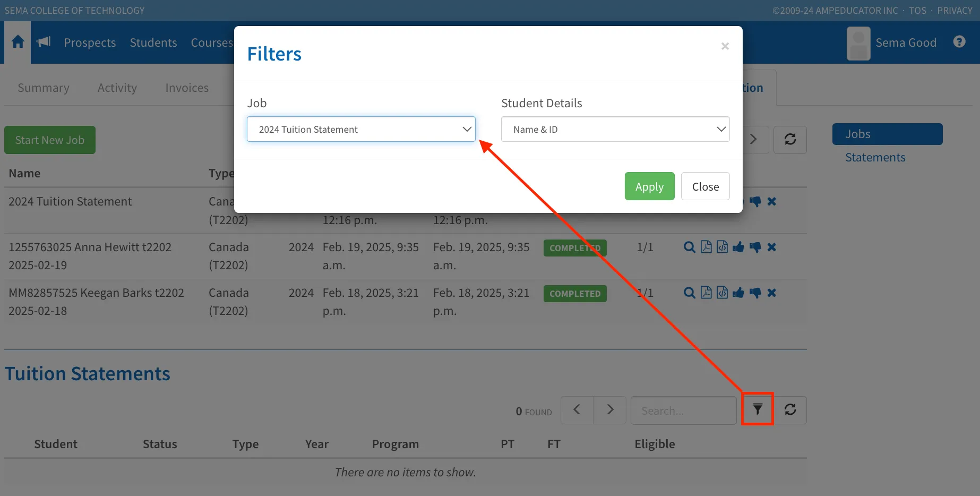The image size is (980, 496).
Task: Start a new job
Action: tap(50, 140)
